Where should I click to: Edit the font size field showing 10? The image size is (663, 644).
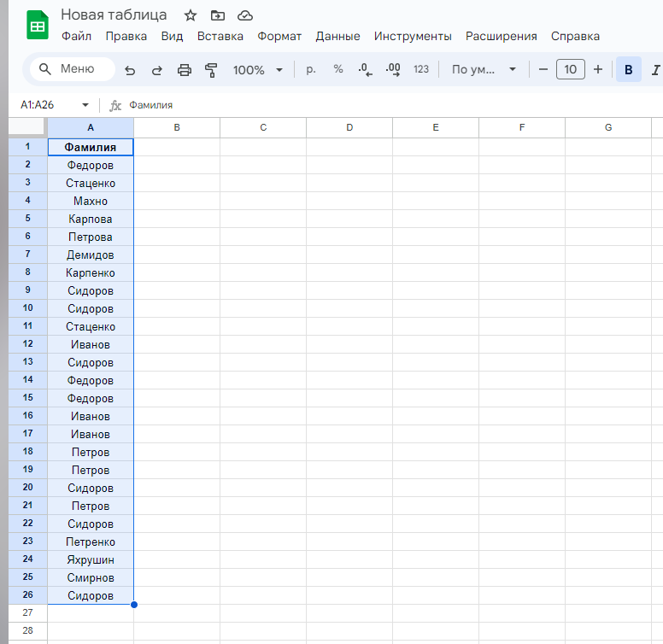coord(571,69)
